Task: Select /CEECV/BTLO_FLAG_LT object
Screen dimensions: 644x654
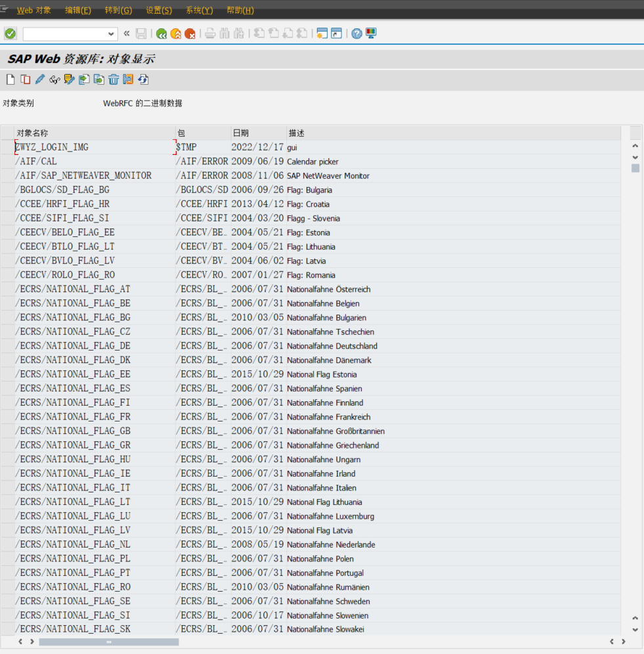Action: coord(65,246)
